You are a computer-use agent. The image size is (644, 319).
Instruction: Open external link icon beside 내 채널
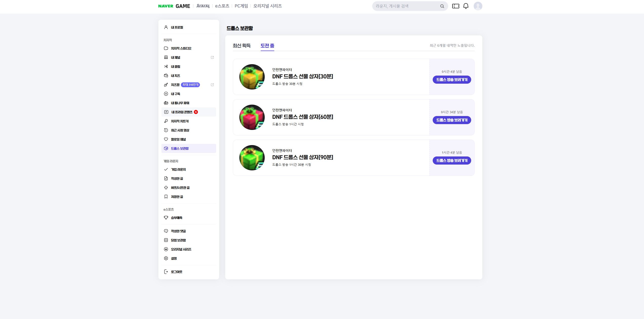(x=212, y=57)
